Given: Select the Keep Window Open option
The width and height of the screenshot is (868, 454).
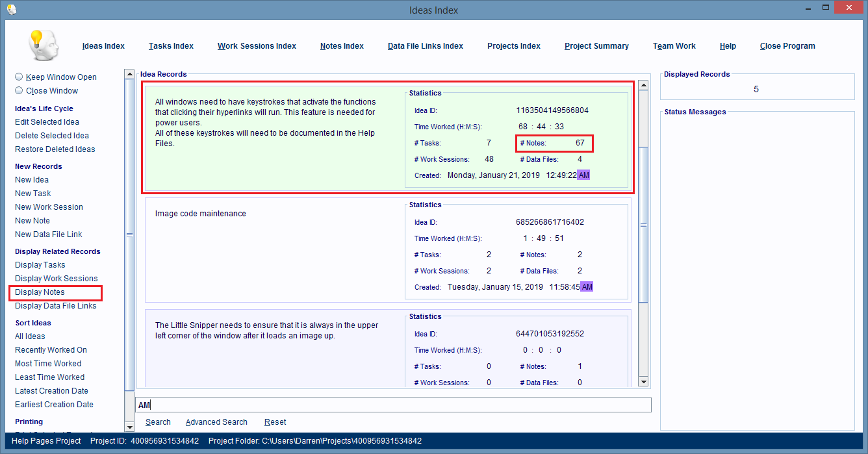Looking at the screenshot, I should coord(55,77).
